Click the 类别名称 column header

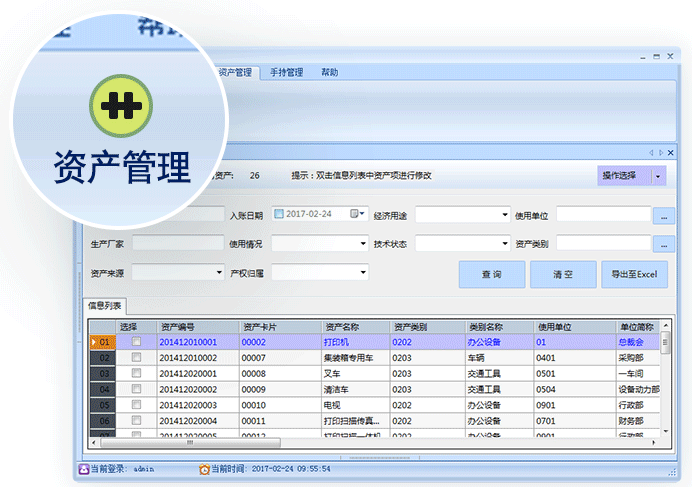[500, 327]
